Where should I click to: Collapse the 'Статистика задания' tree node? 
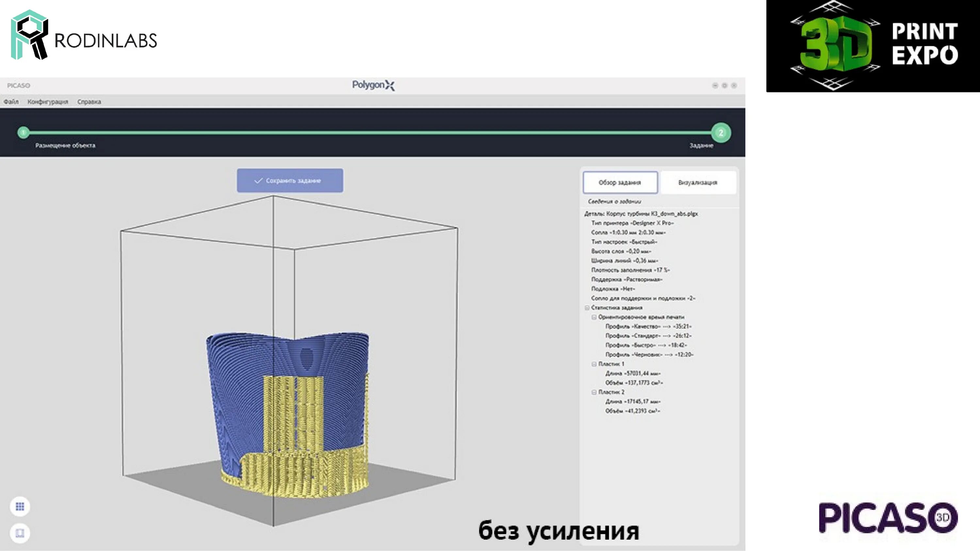[587, 307]
